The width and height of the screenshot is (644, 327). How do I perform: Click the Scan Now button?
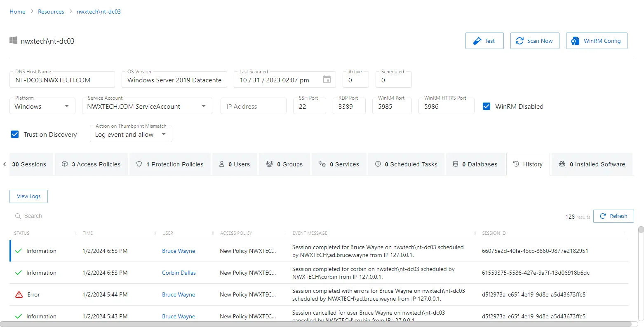[535, 41]
